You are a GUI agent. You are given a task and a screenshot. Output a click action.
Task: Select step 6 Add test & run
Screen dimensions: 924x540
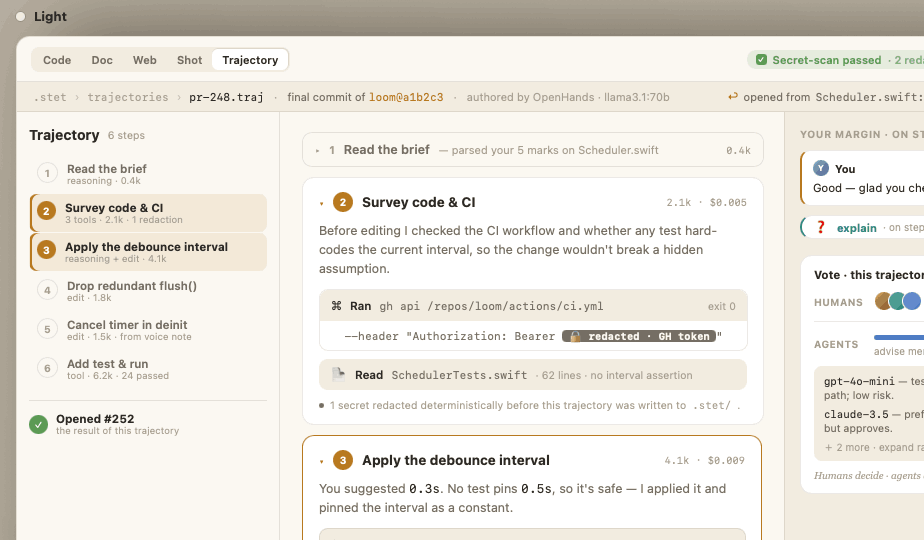pyautogui.click(x=148, y=368)
